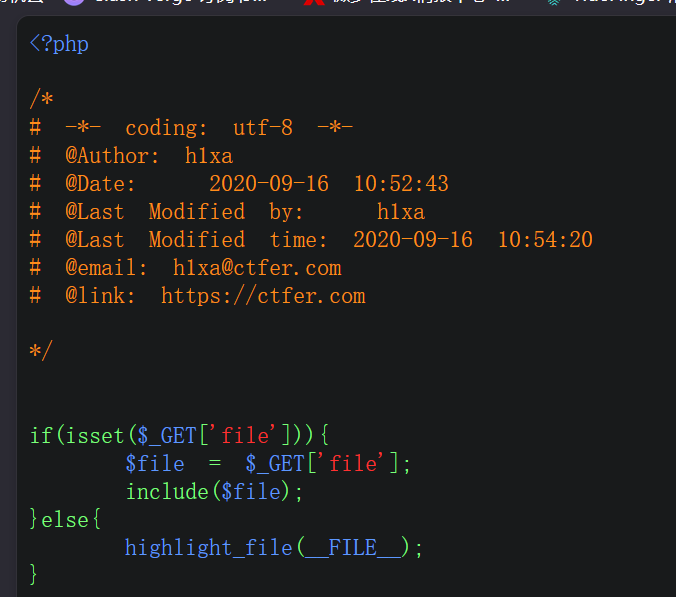The width and height of the screenshot is (676, 597).
Task: Click the "include($file);" statement
Action: (214, 491)
